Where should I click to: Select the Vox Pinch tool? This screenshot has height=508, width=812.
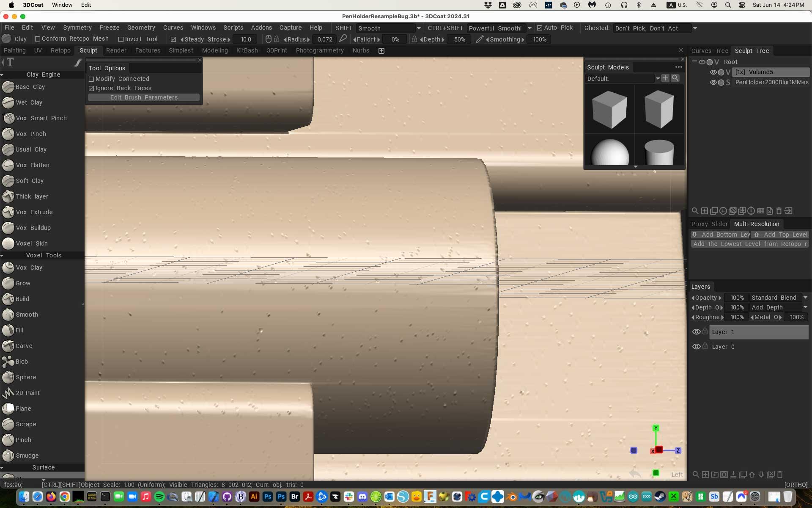[x=30, y=134]
